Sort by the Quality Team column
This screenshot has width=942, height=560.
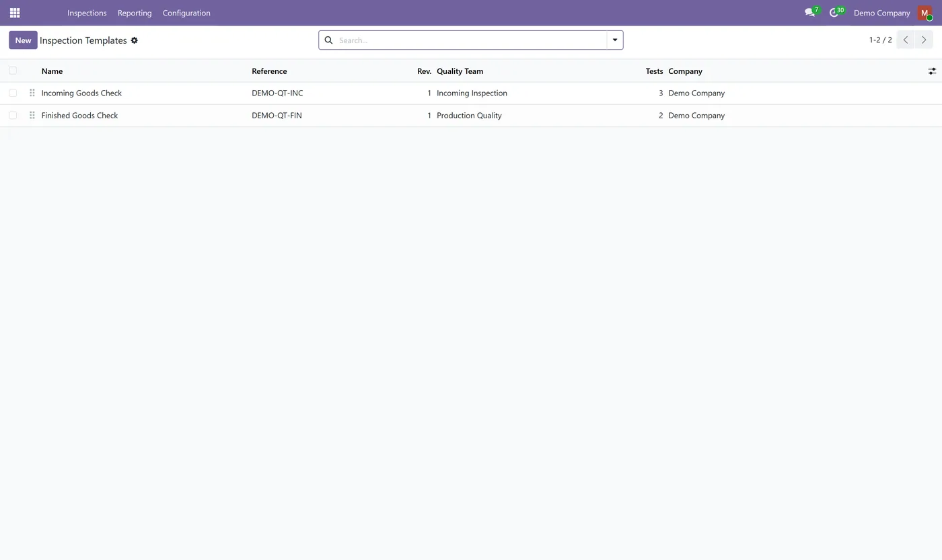click(460, 71)
